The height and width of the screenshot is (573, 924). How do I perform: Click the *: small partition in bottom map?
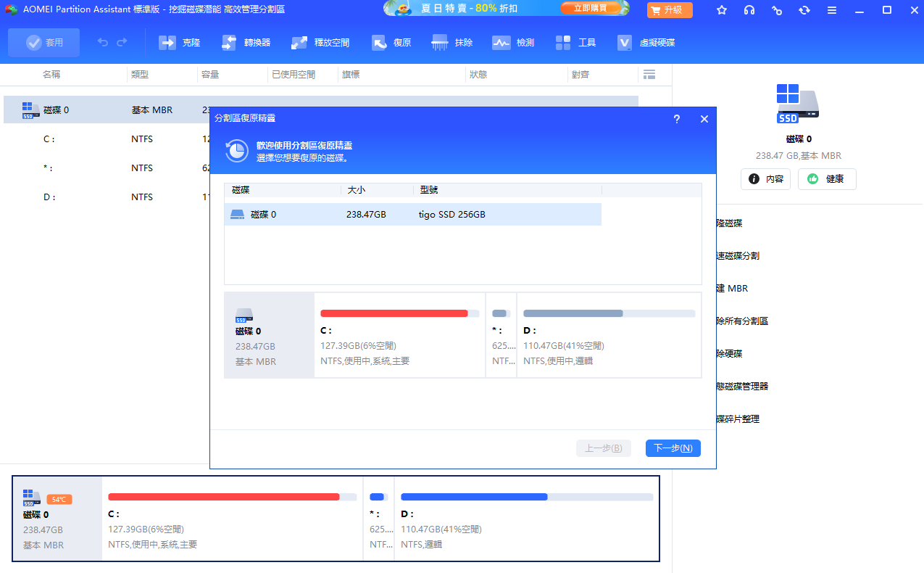click(378, 519)
